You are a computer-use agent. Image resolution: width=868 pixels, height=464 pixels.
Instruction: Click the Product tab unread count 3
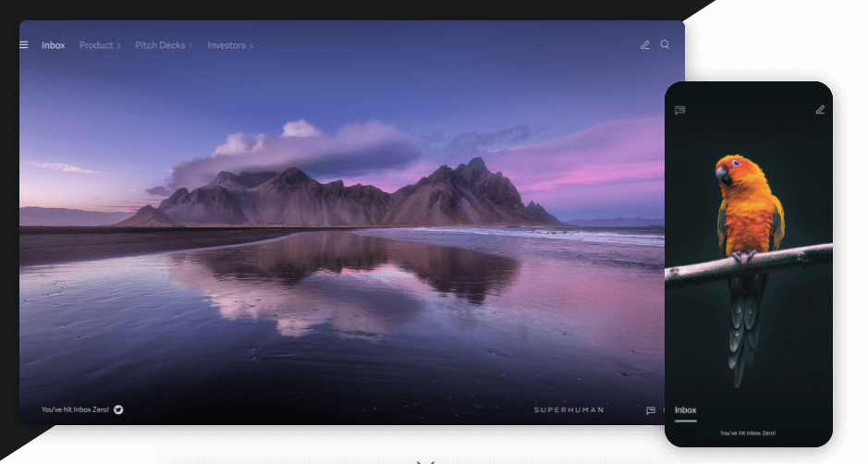118,46
